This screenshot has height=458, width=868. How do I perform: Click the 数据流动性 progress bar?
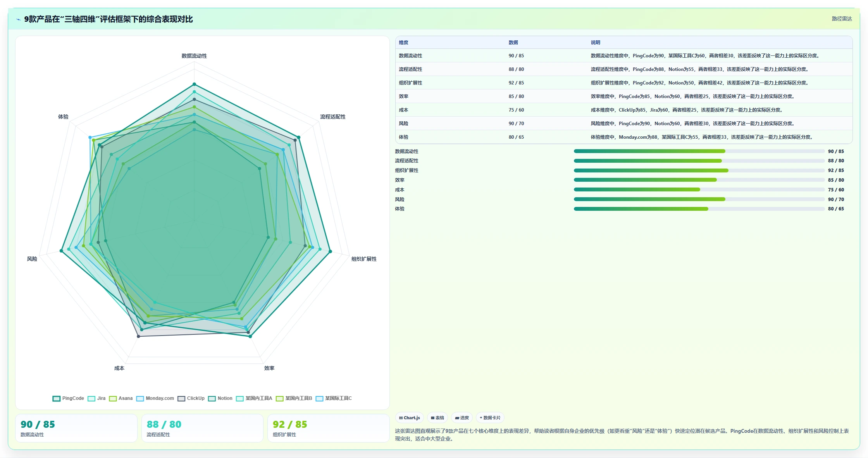[699, 151]
